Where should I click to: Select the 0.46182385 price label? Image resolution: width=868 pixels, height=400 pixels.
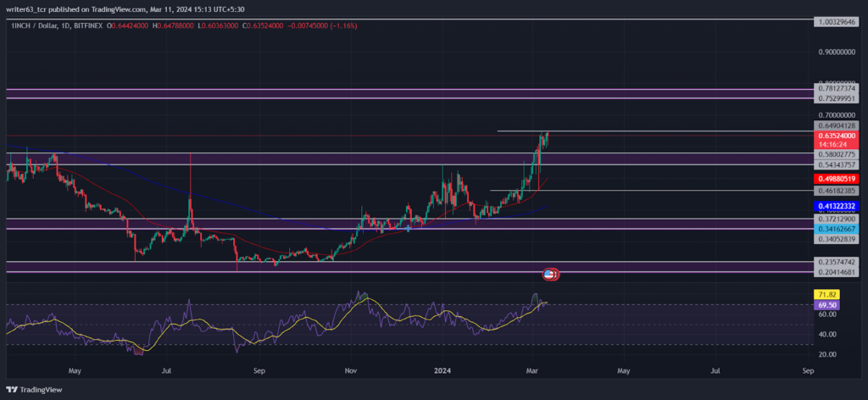837,191
